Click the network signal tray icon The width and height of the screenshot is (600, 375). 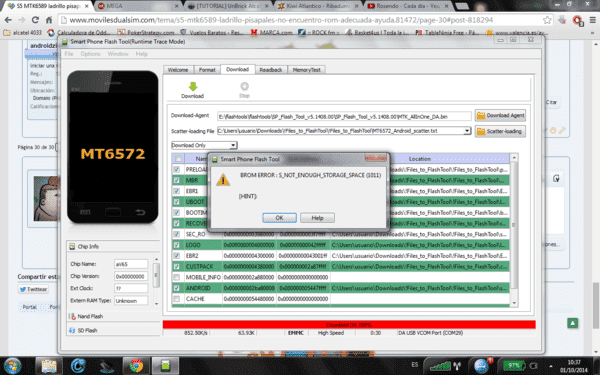[440, 366]
